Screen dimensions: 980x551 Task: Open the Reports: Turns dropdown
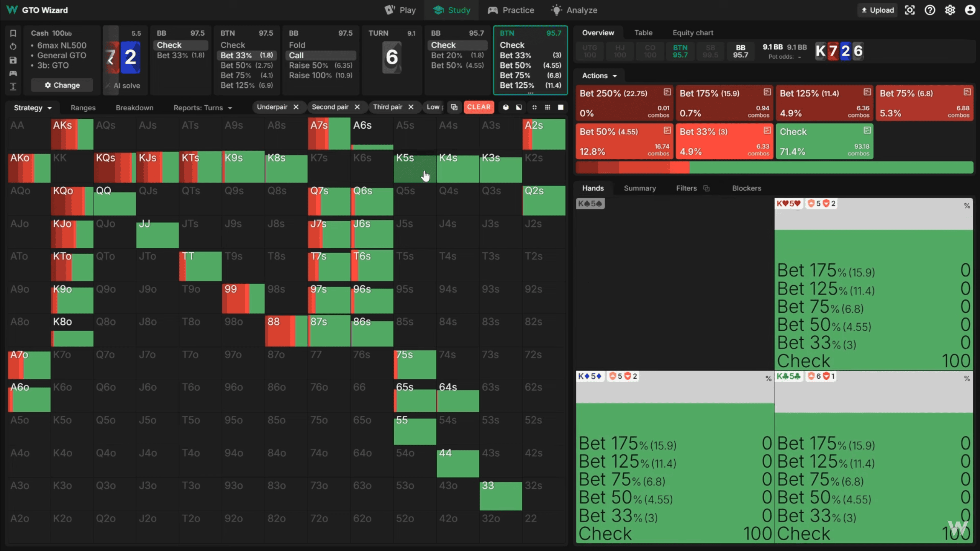(203, 108)
